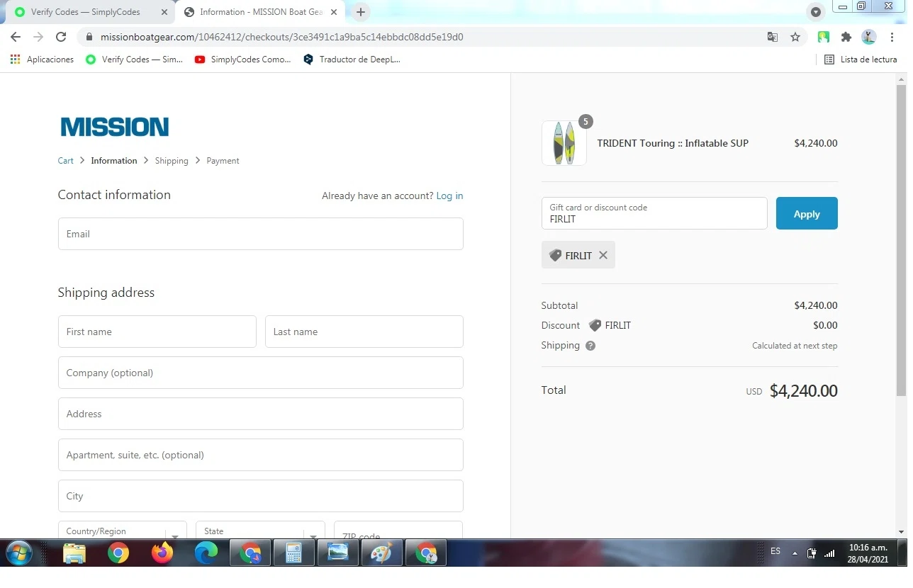Viewport: 913px width, 588px height.
Task: Focus the City field
Action: click(261, 496)
